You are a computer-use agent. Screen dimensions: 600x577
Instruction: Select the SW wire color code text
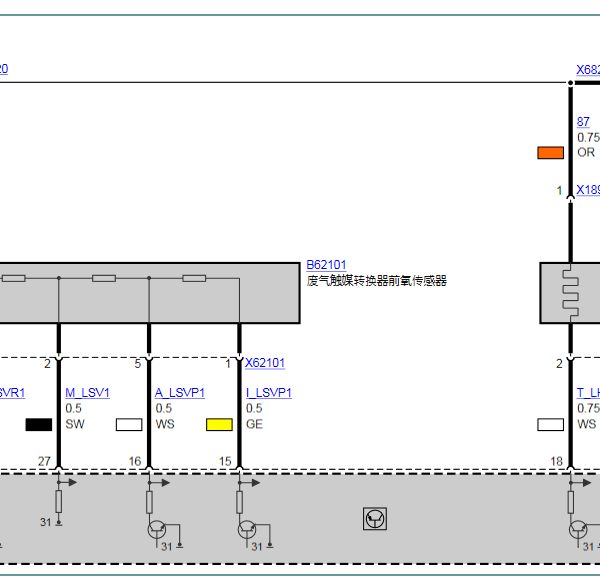coord(75,424)
